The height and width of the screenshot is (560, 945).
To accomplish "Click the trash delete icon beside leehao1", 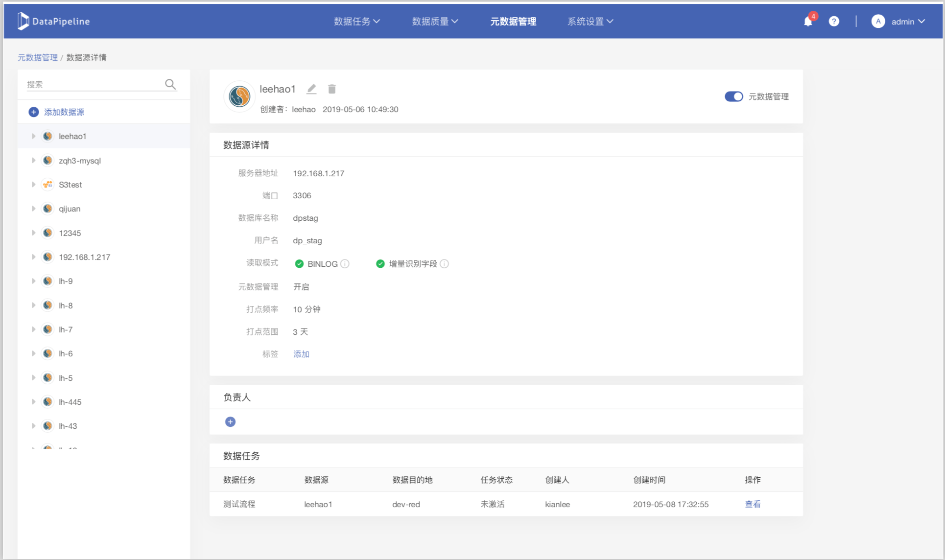I will coord(332,89).
